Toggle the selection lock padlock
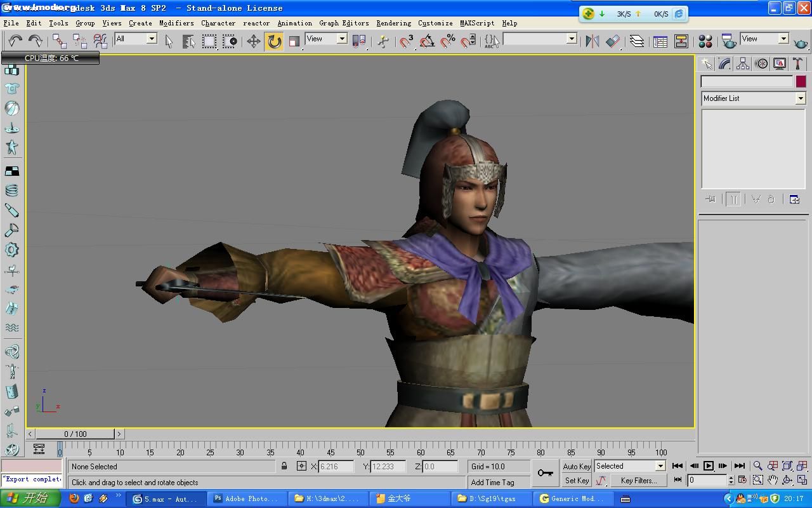The width and height of the screenshot is (812, 508). click(284, 466)
